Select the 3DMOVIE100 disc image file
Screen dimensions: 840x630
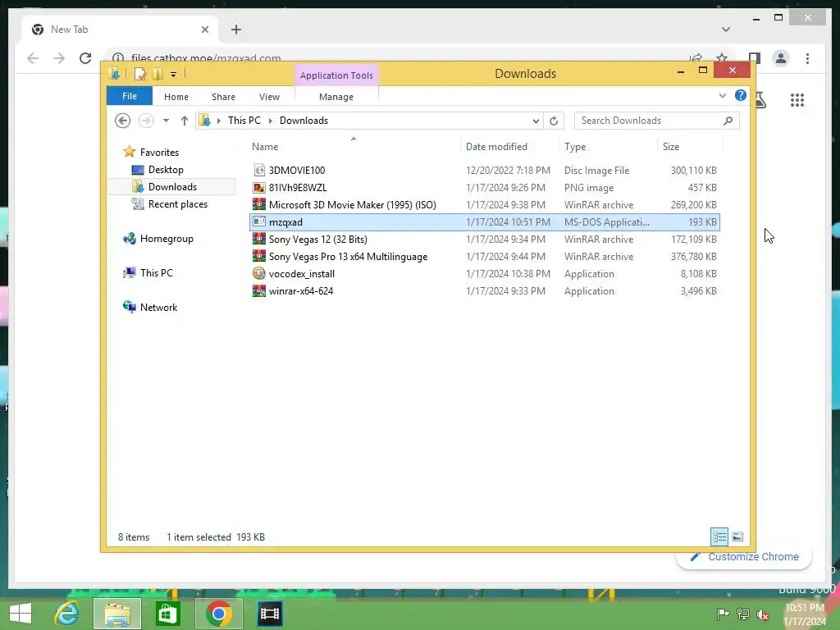click(x=297, y=171)
